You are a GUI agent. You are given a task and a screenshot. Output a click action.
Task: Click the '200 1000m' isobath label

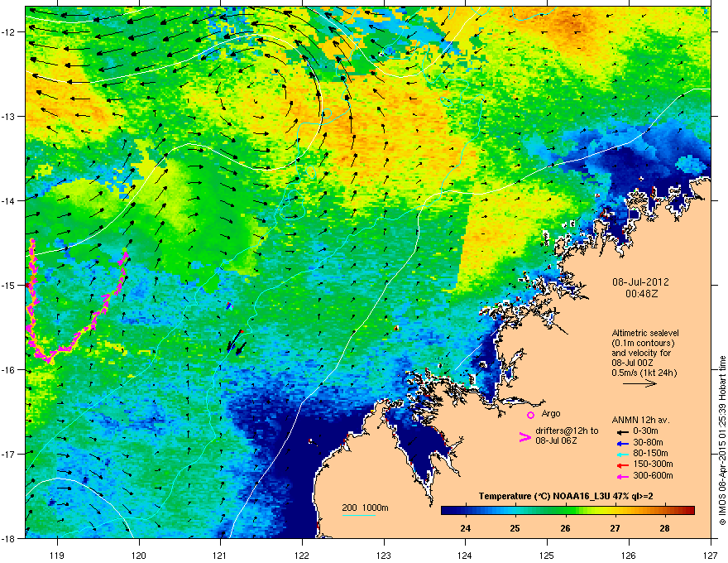(x=365, y=508)
